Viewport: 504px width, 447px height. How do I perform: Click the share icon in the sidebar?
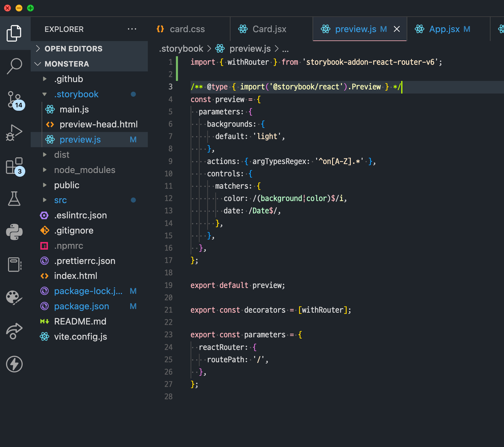(14, 331)
